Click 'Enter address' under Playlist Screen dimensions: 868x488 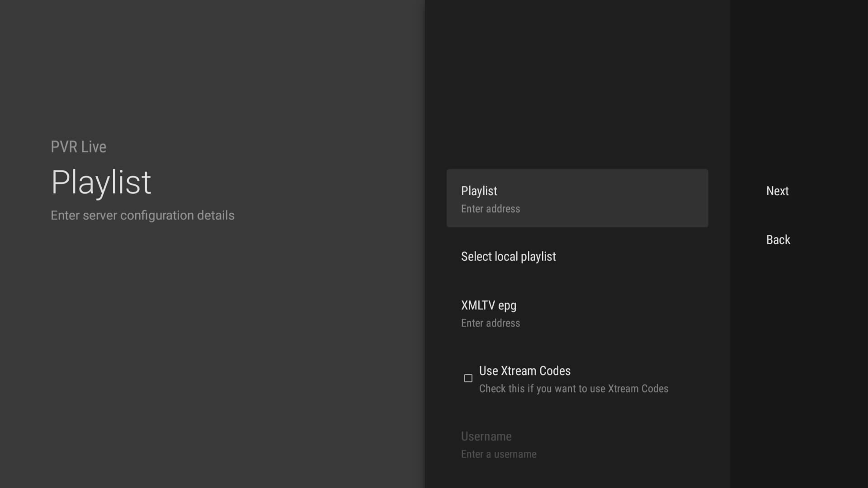pyautogui.click(x=491, y=209)
